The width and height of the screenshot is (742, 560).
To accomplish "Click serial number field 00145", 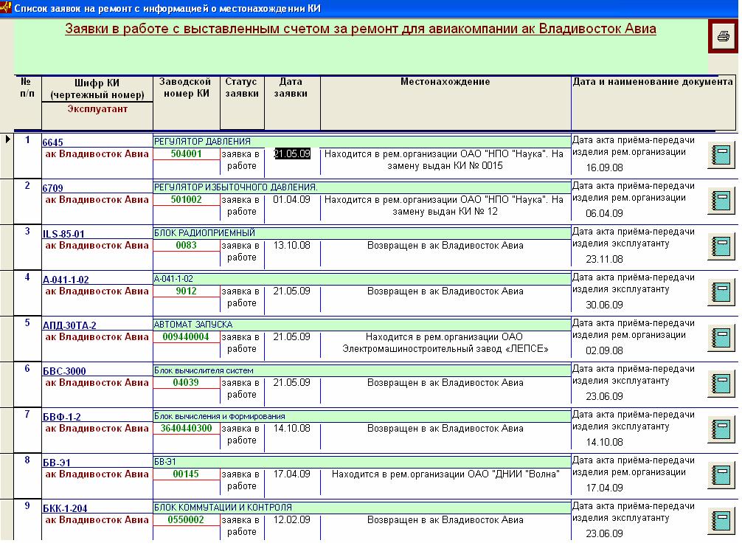I will (x=186, y=474).
